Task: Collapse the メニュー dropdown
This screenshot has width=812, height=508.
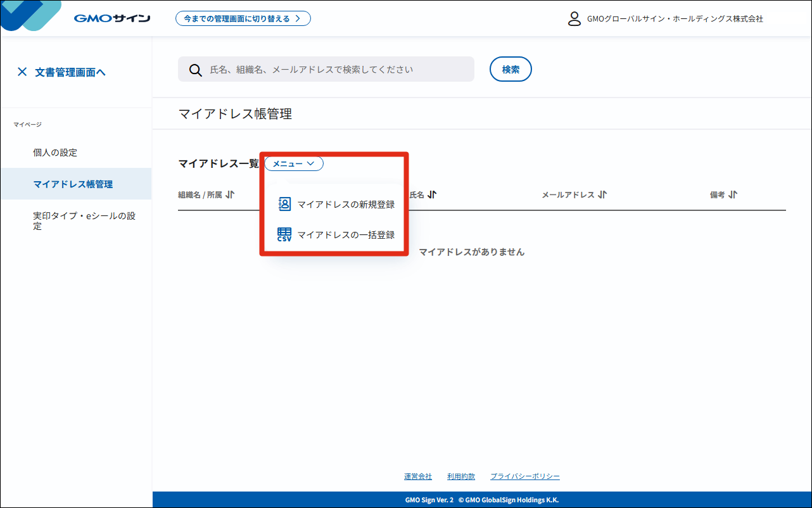Action: (x=294, y=163)
